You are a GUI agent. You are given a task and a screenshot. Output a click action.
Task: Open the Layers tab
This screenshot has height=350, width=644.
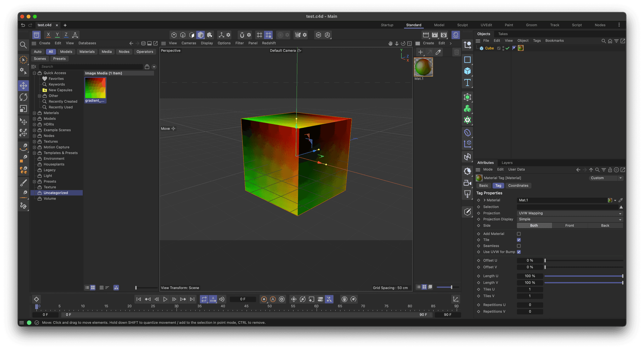(x=507, y=163)
